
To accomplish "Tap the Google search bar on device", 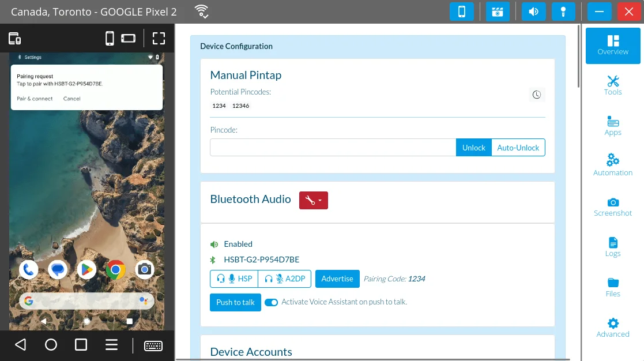I will pyautogui.click(x=86, y=301).
